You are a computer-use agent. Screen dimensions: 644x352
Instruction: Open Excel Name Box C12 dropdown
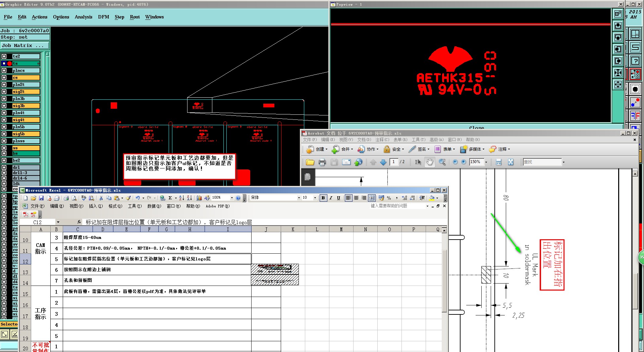tap(58, 222)
